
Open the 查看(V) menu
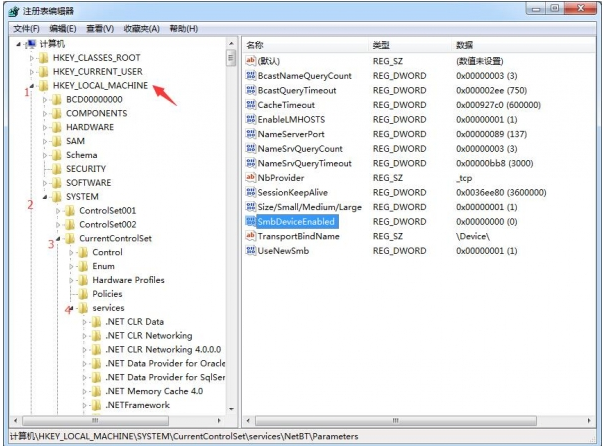100,29
